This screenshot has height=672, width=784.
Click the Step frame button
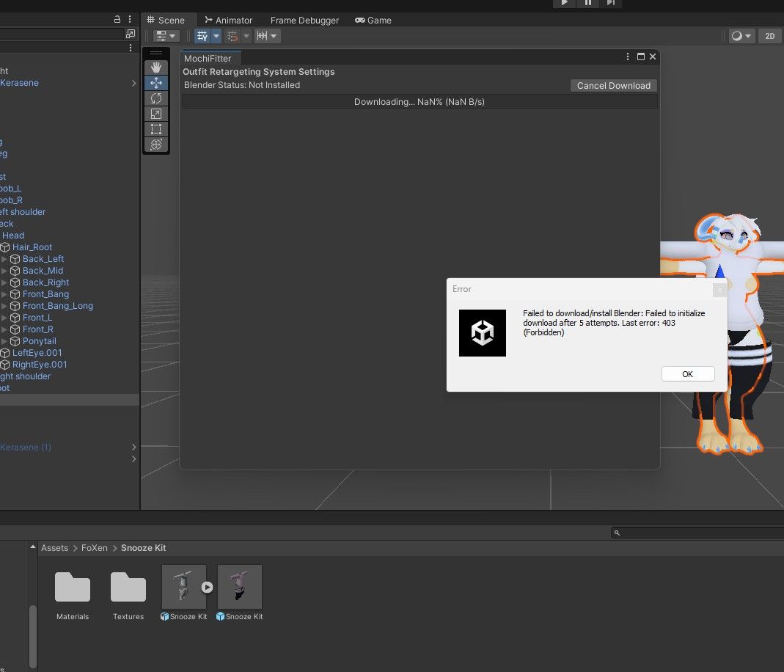[610, 3]
